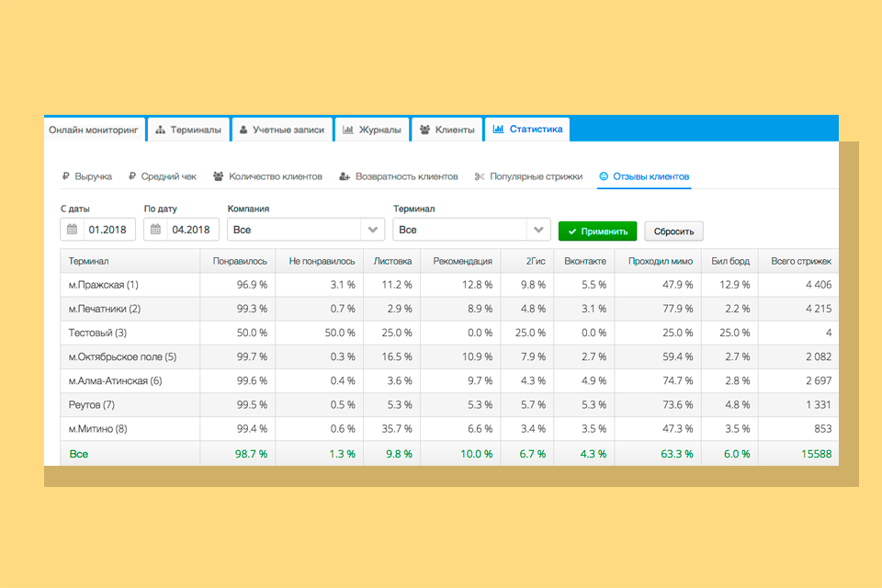Viewport: 882px width, 588px height.
Task: Open the Журналы tab
Action: (x=371, y=130)
